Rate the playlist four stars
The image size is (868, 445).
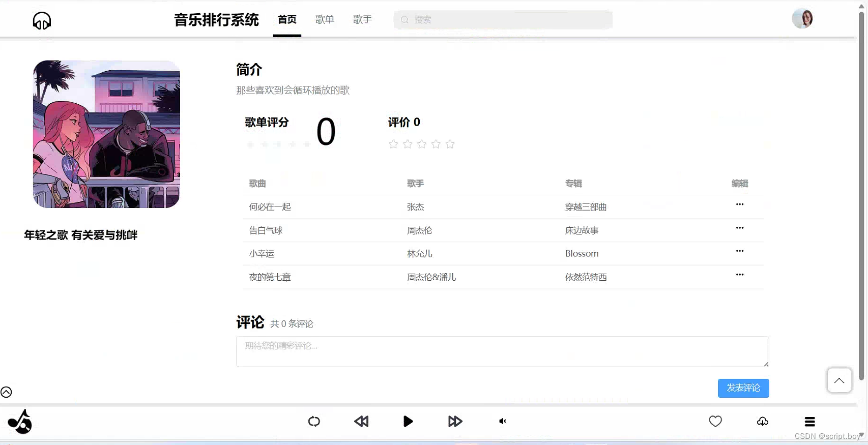click(x=436, y=144)
